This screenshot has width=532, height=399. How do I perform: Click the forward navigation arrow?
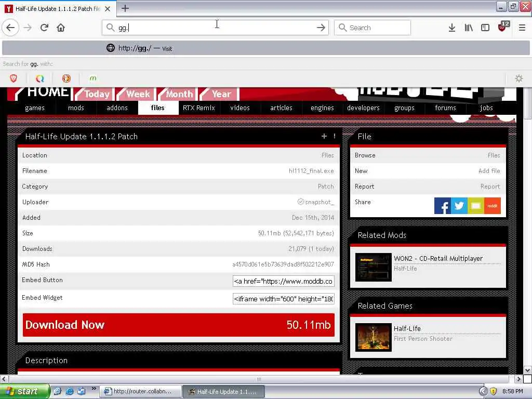28,28
